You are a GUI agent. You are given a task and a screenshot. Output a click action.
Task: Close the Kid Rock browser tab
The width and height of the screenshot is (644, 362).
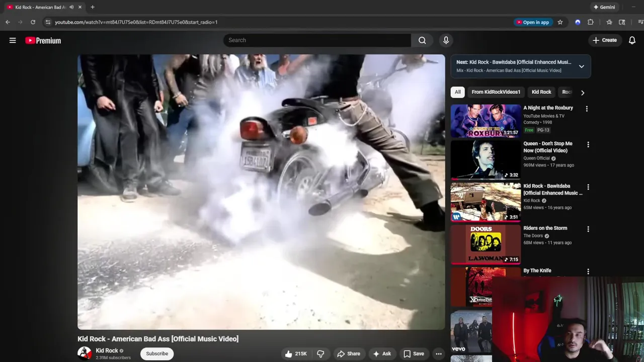[80, 7]
